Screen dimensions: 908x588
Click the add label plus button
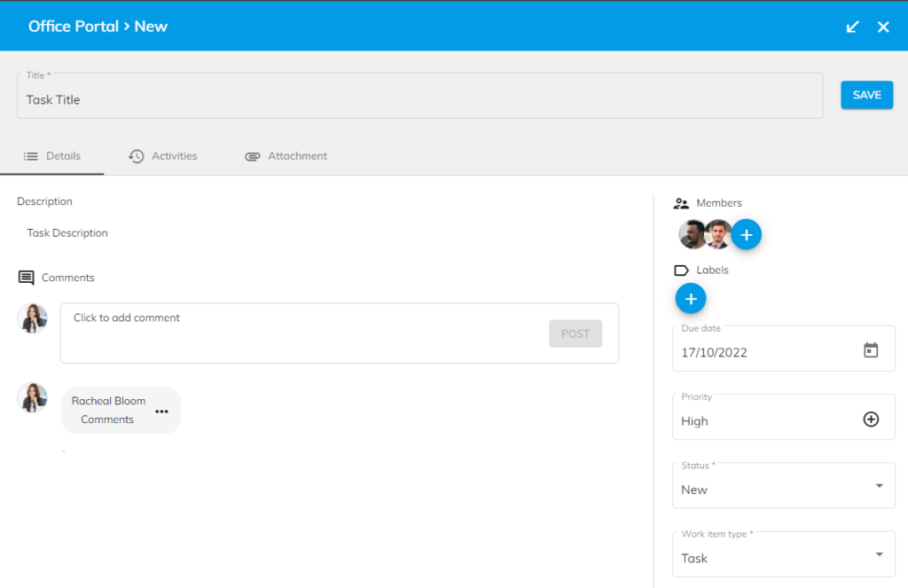(x=691, y=298)
